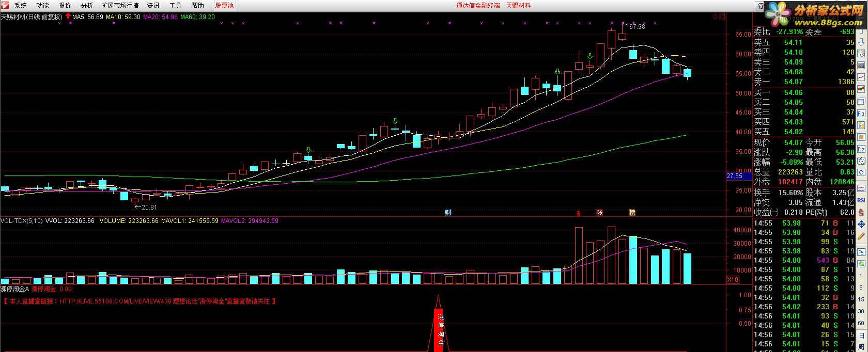This screenshot has height=352, width=868.
Task: Click the 天赐材料 stock name in title bar
Action: (518, 6)
